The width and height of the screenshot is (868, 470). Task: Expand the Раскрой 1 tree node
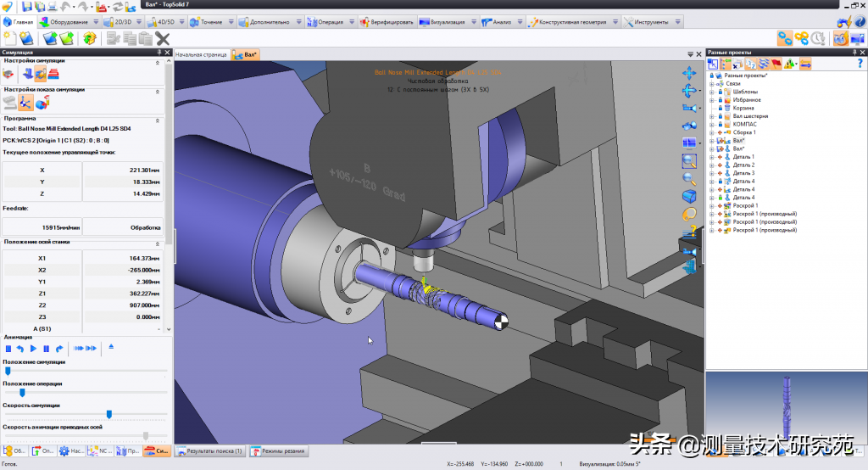click(712, 205)
